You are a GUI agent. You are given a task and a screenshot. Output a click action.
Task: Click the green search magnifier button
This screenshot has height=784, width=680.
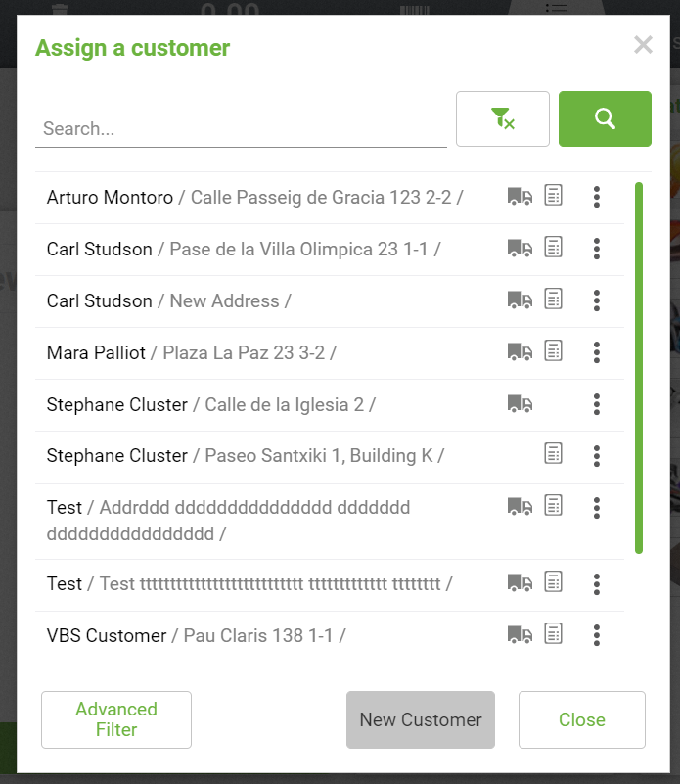pyautogui.click(x=605, y=119)
